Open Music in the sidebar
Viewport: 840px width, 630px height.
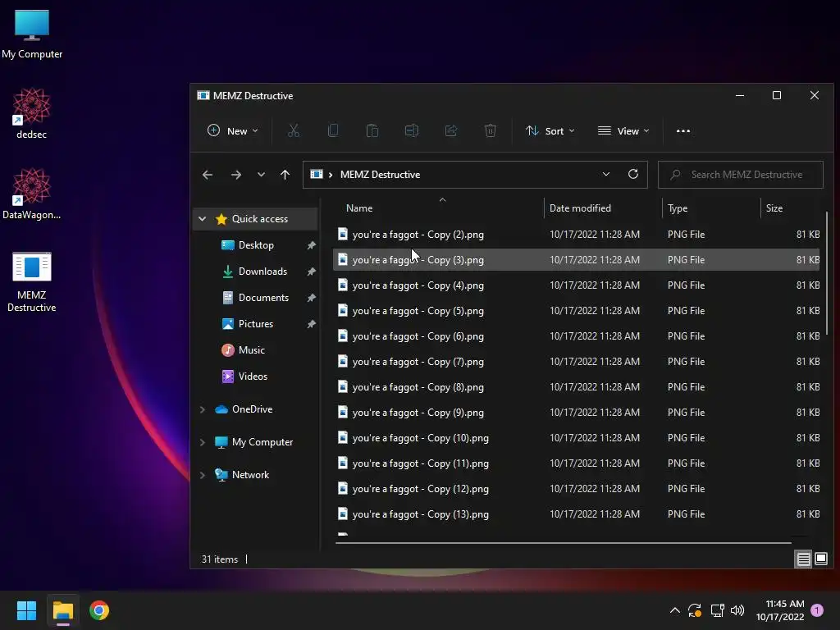click(x=251, y=349)
